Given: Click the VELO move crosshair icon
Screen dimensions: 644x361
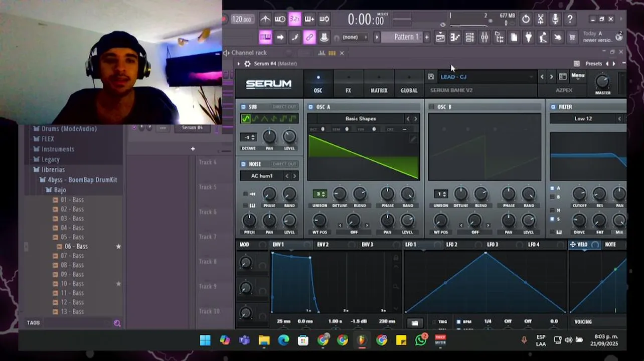Looking at the screenshot, I should tap(572, 245).
